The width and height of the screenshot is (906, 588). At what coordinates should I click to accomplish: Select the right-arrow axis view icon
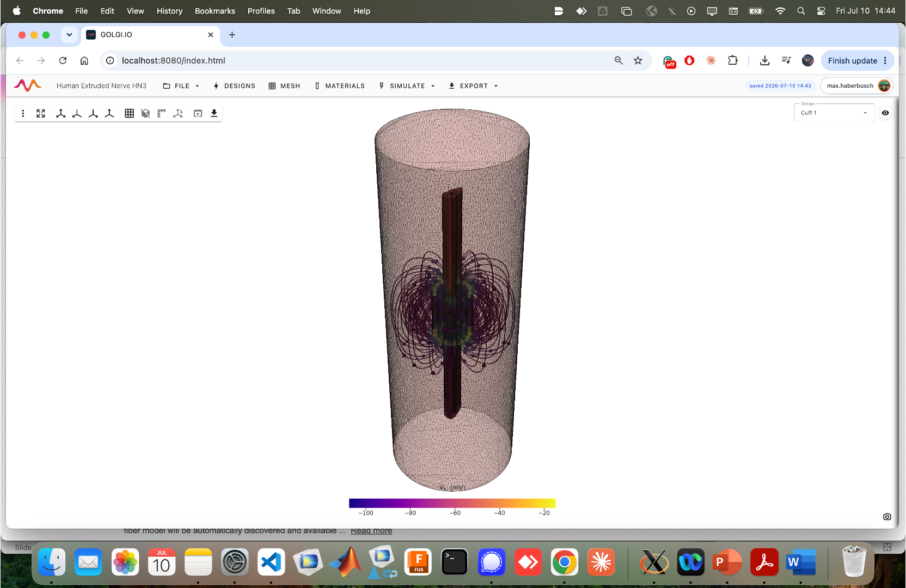(93, 113)
